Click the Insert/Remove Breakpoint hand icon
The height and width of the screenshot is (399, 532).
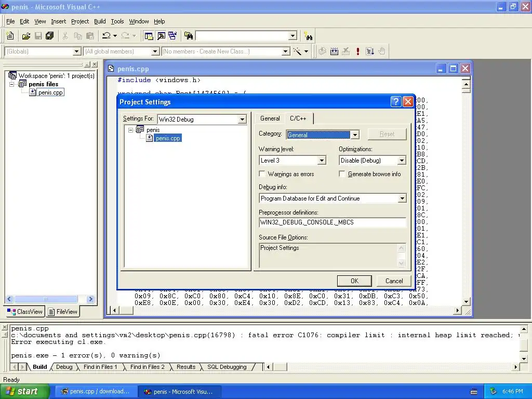[x=382, y=51]
